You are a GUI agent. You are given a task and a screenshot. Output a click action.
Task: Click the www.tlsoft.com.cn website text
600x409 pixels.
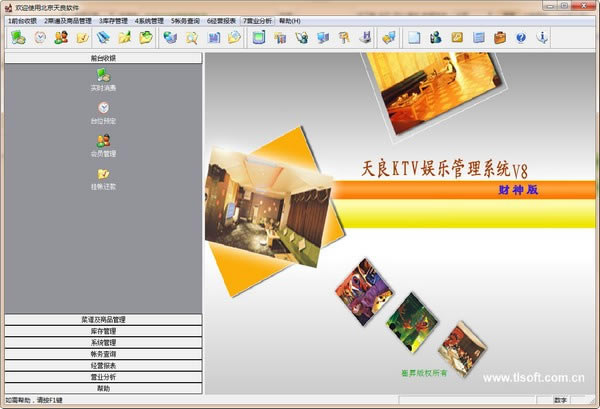532,379
